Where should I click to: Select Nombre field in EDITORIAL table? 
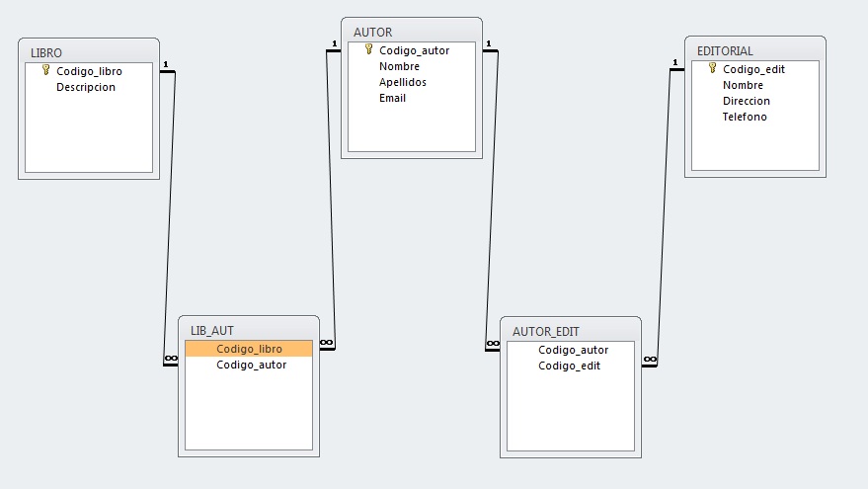coord(743,85)
